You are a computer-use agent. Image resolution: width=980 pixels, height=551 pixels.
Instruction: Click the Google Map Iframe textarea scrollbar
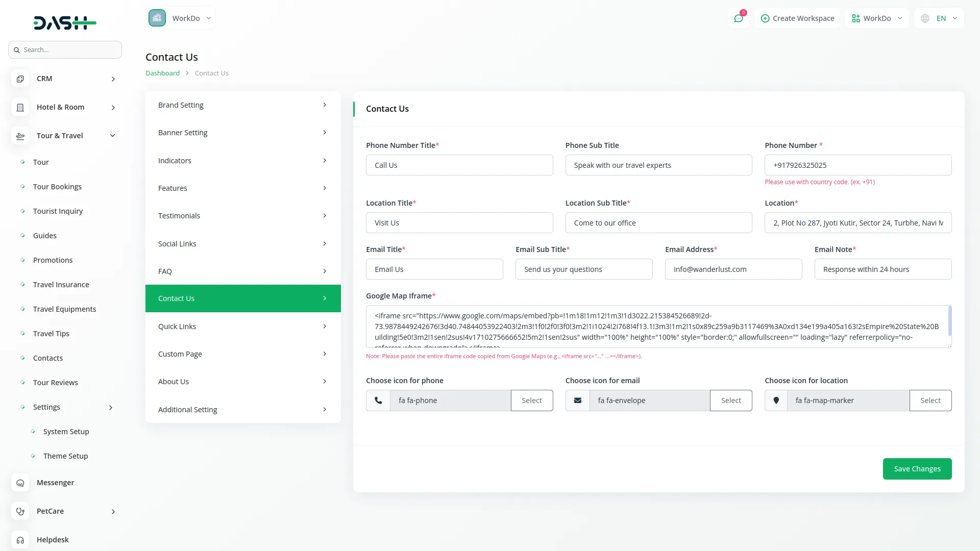point(949,321)
